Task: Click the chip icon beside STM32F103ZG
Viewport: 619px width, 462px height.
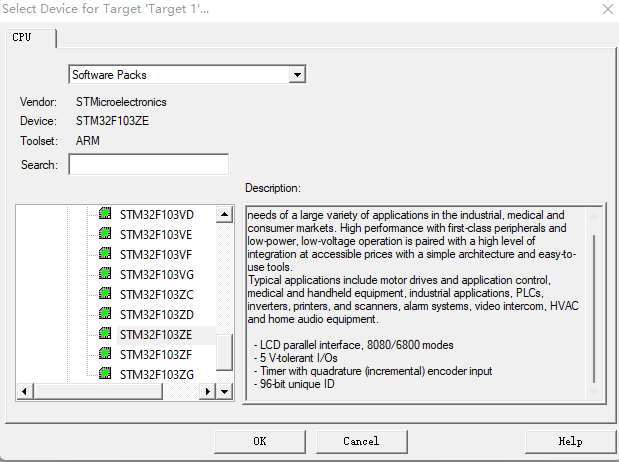Action: pos(105,373)
